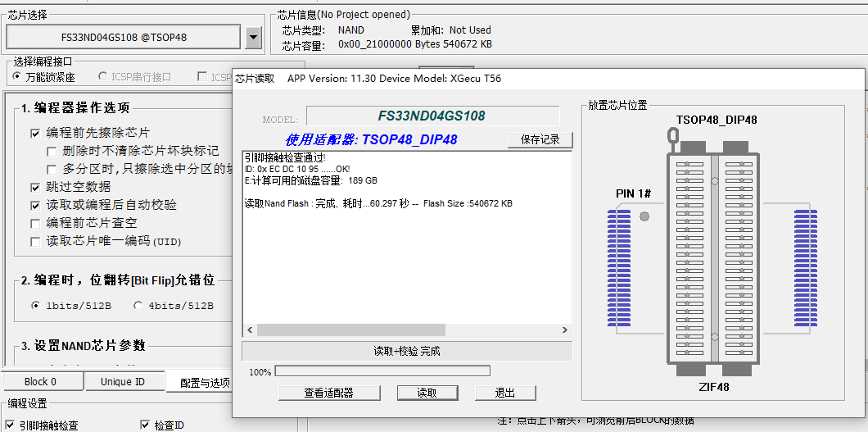Exit the dialog with 退出 button
Viewport: 868px width, 432px height.
tap(505, 393)
